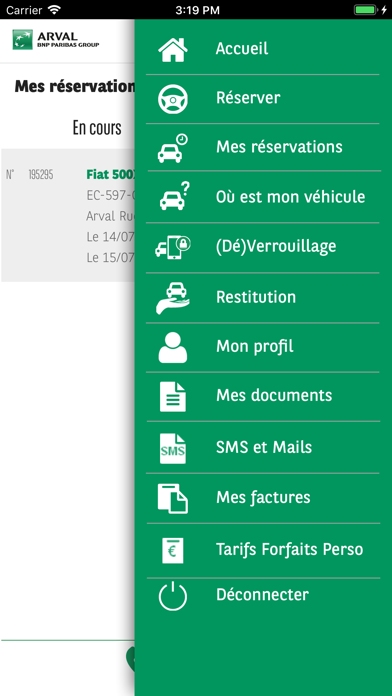Tap the Le 15/07 end date
Viewport: 392px width, 696px height.
tap(111, 258)
